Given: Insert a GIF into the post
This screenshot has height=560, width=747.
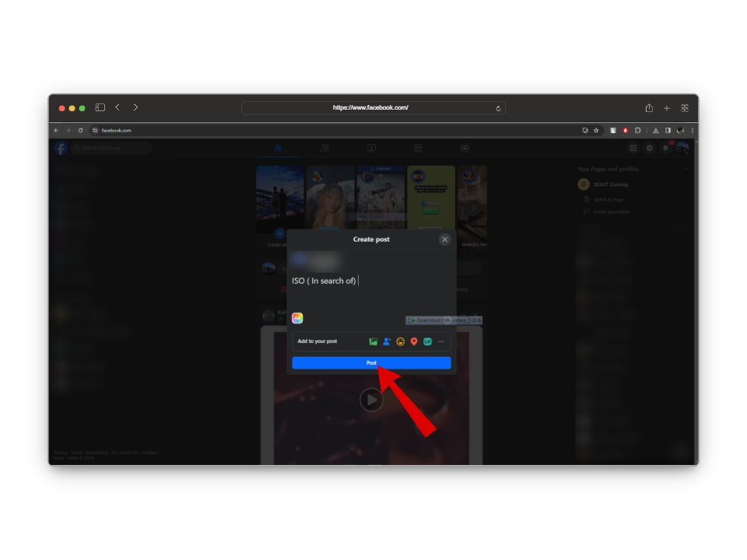Looking at the screenshot, I should pyautogui.click(x=427, y=341).
